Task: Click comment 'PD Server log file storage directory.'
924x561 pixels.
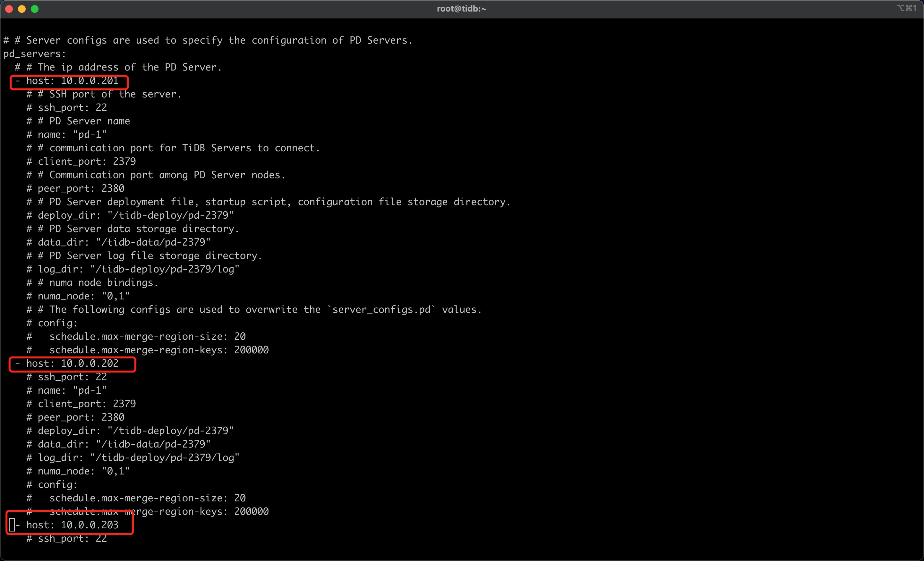Action: coord(156,256)
